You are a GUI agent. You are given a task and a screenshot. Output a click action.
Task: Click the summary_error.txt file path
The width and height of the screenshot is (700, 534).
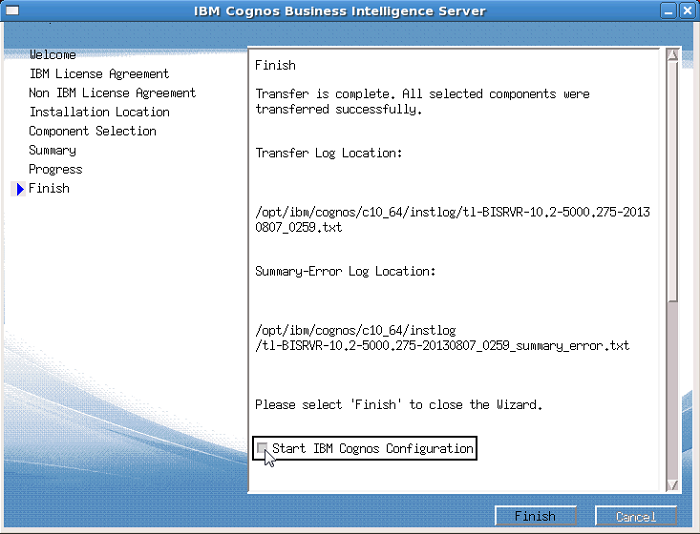442,338
